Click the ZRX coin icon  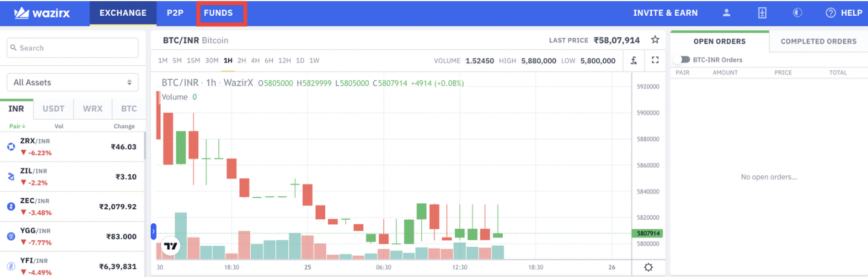click(11, 147)
